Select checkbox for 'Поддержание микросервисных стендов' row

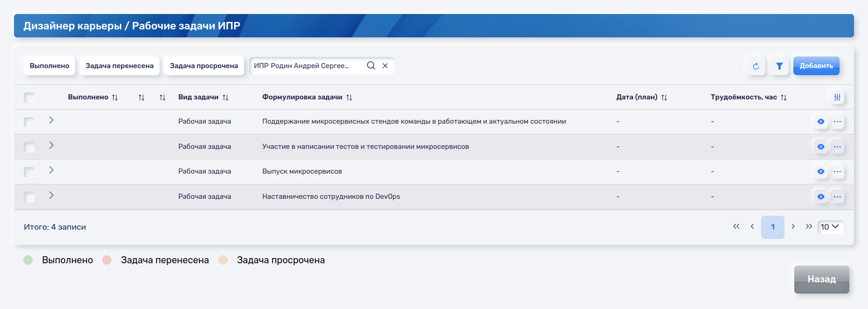click(x=29, y=122)
